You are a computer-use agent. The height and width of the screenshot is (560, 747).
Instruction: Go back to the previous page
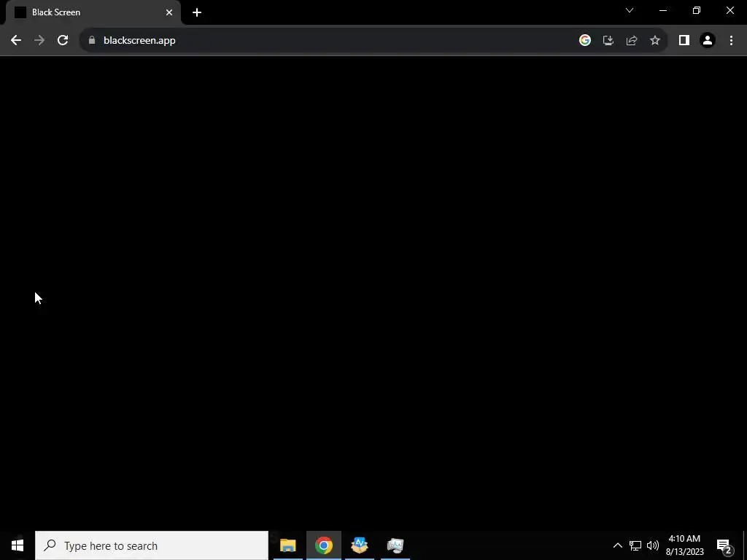click(x=16, y=41)
